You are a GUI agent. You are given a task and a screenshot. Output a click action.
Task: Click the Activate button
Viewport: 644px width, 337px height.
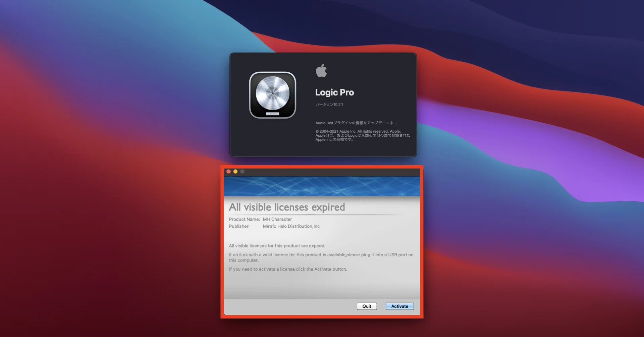pyautogui.click(x=399, y=306)
